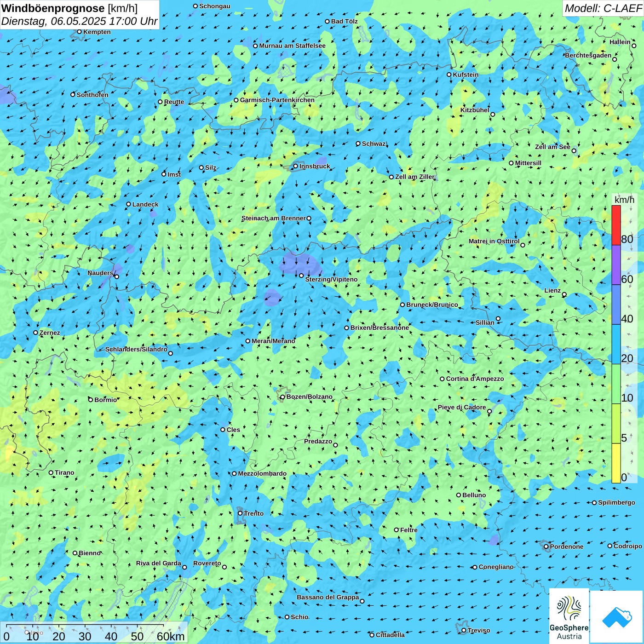Image resolution: width=644 pixels, height=644 pixels.
Task: Click the GeoSphere Austria logo
Action: click(x=569, y=615)
